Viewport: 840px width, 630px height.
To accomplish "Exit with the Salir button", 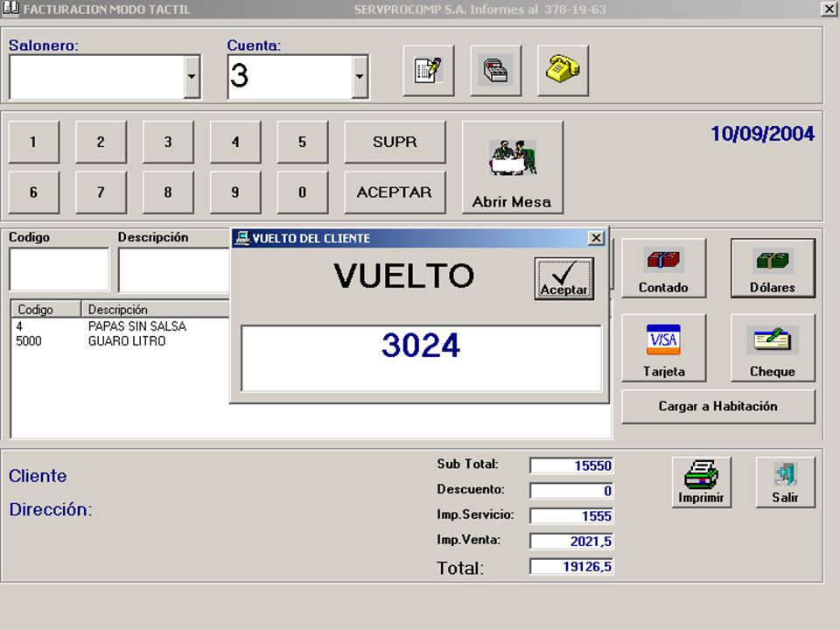I will click(x=786, y=482).
